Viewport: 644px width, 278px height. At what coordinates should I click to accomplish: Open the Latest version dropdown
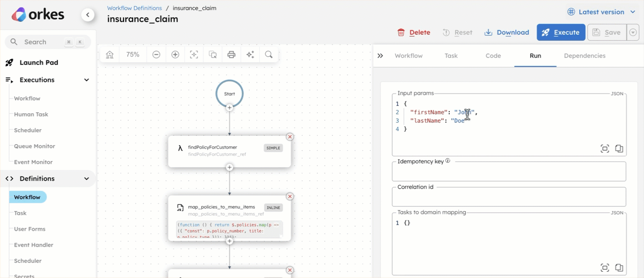click(x=601, y=12)
